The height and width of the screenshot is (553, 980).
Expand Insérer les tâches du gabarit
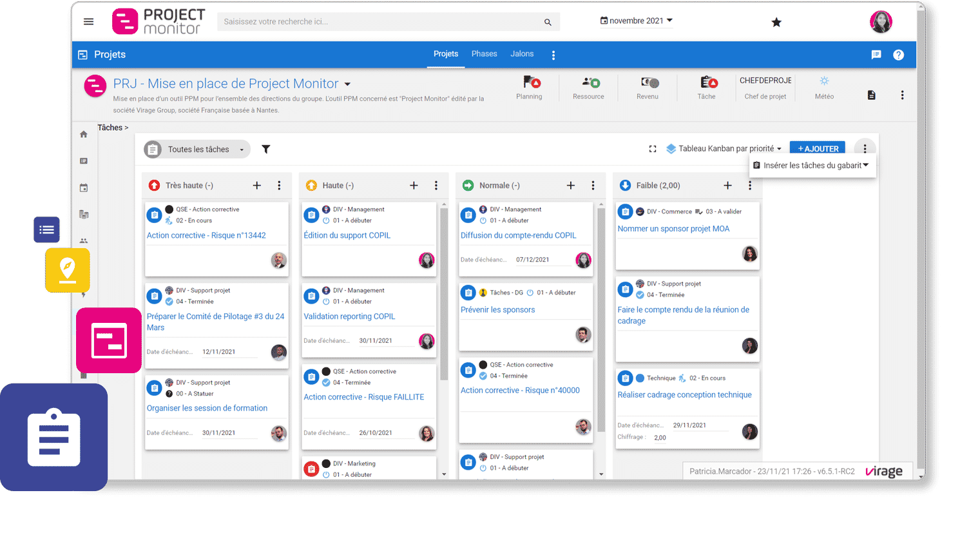pos(812,166)
